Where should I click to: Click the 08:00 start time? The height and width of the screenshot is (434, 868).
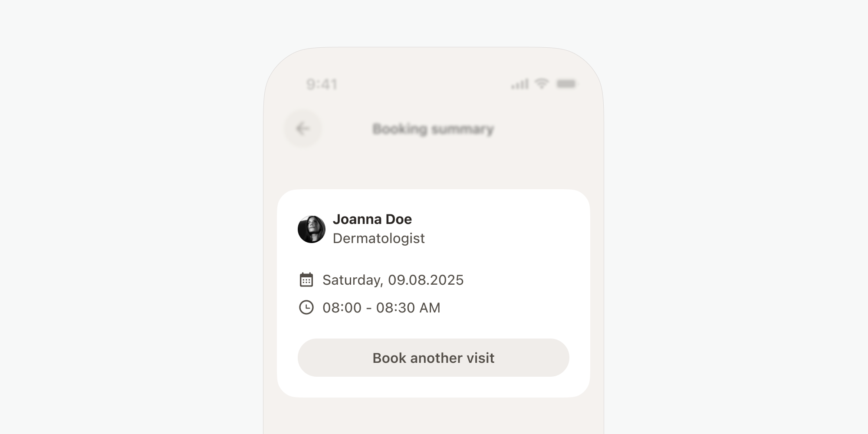tap(342, 308)
